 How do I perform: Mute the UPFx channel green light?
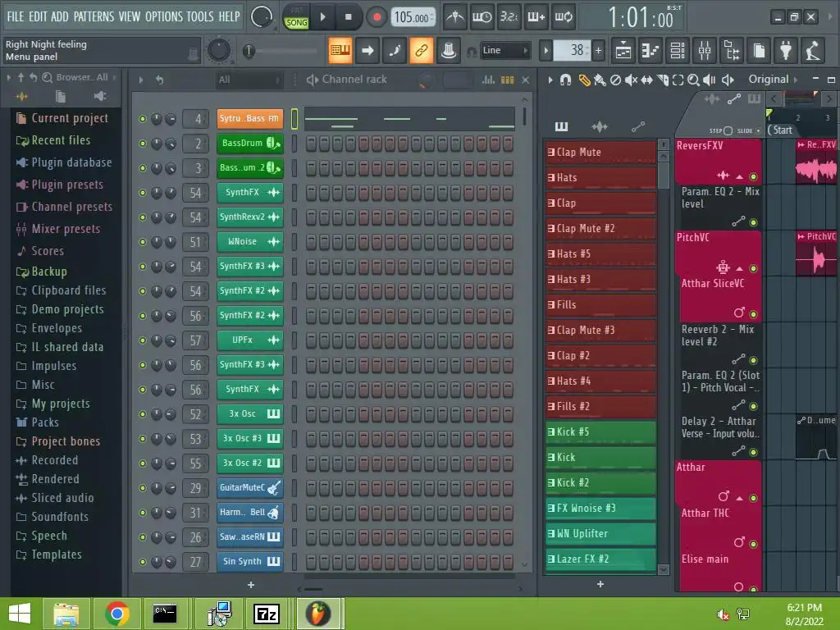143,340
